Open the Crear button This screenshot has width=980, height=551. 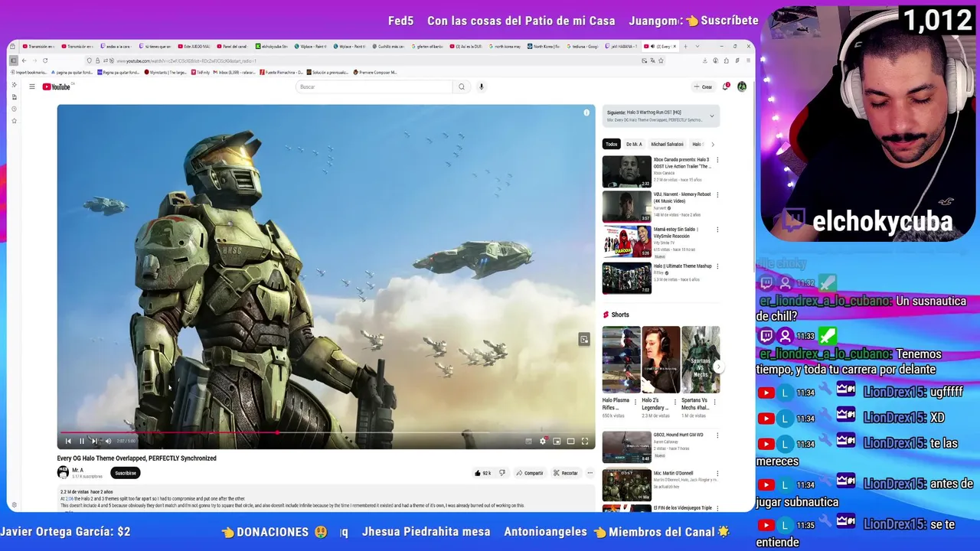(x=704, y=86)
